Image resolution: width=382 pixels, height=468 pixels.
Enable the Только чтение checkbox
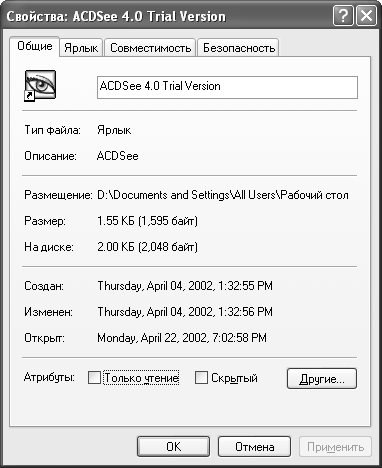point(94,378)
